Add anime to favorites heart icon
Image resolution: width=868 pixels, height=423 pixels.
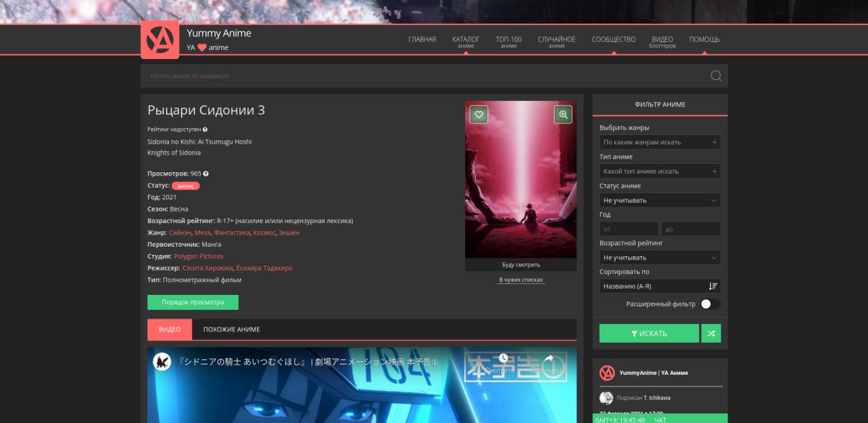click(479, 115)
